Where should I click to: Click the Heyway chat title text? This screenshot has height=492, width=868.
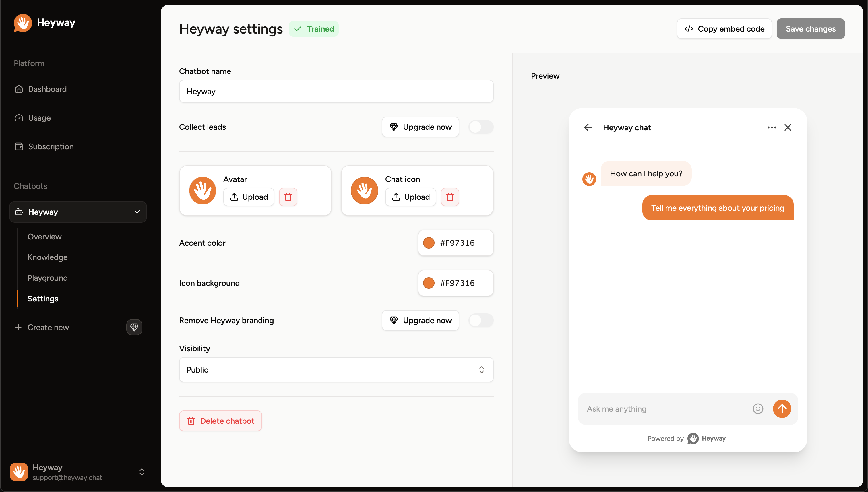(627, 127)
